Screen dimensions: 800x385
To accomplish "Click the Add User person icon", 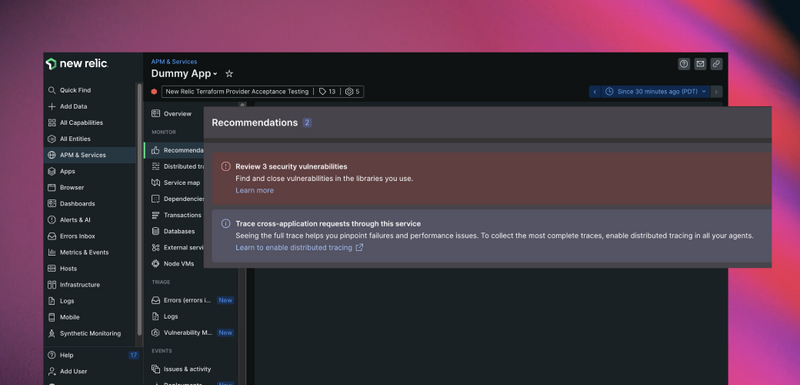I will (52, 371).
